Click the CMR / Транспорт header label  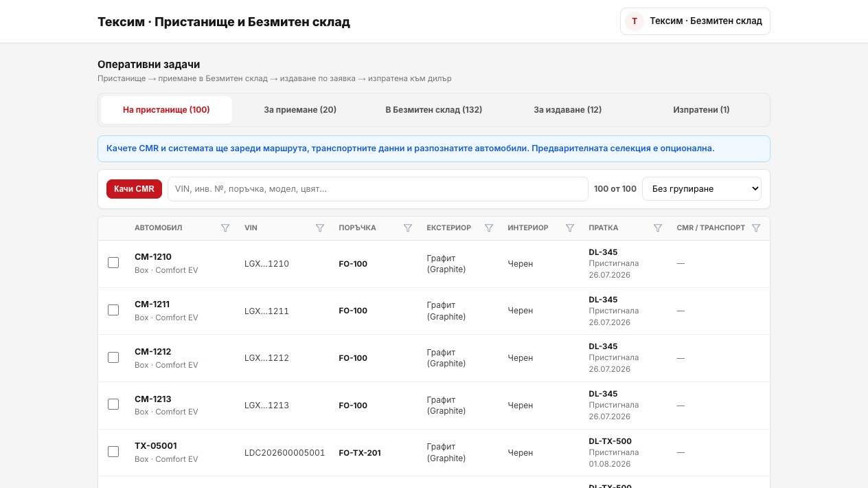(x=711, y=228)
